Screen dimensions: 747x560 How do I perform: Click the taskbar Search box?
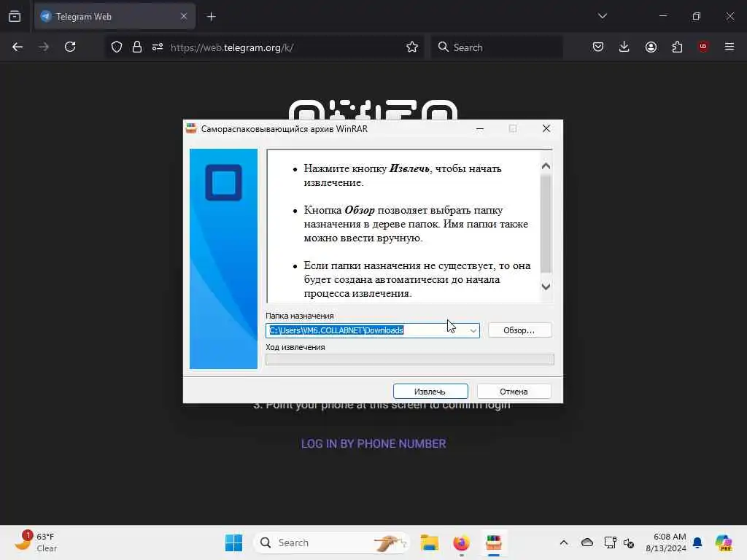point(332,542)
